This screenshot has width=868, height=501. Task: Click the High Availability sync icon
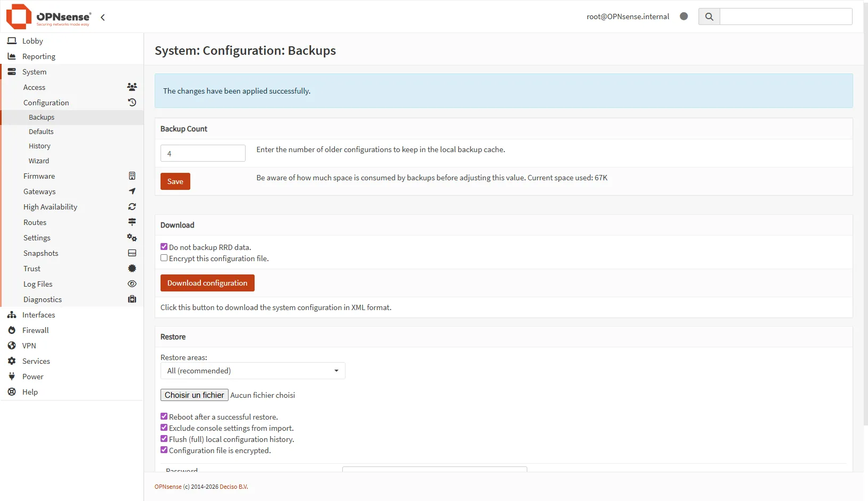(132, 207)
